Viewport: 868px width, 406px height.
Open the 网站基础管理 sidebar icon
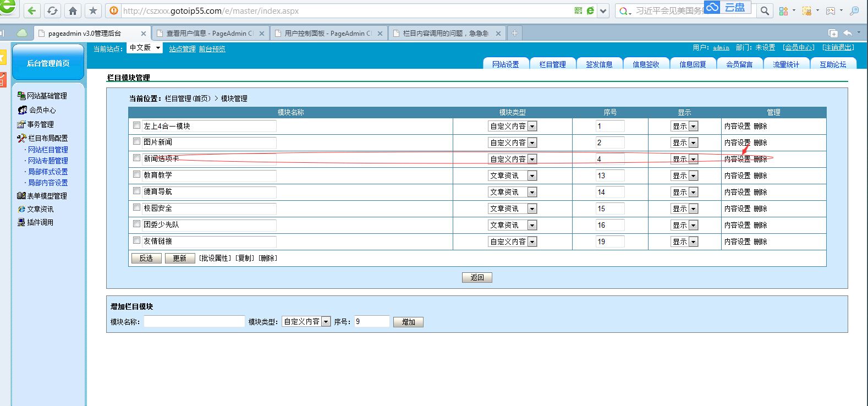point(21,96)
